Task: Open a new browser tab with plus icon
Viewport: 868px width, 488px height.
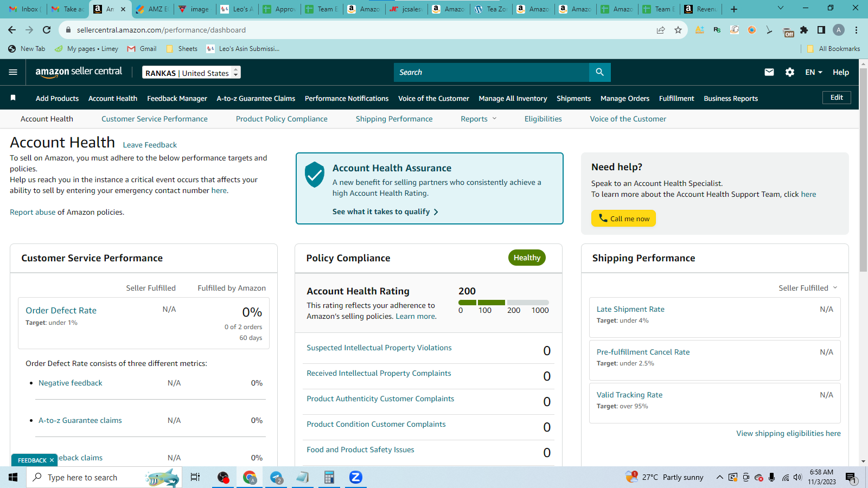Action: 734,9
